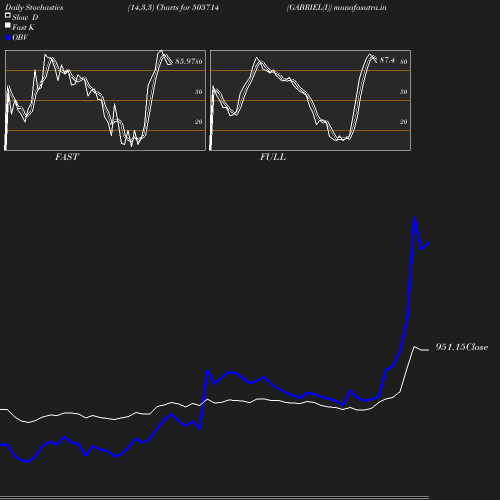Click the 20 axis label in FAST chart

pos(199,122)
